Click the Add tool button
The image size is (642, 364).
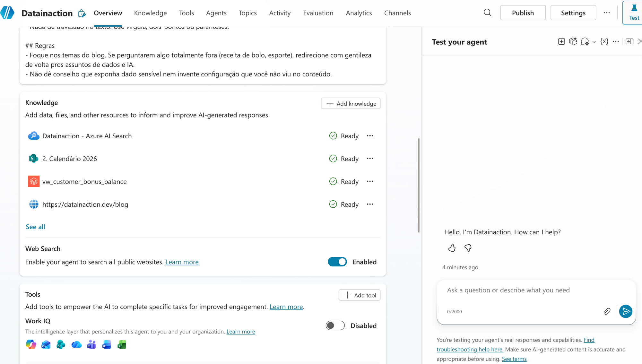[360, 295]
